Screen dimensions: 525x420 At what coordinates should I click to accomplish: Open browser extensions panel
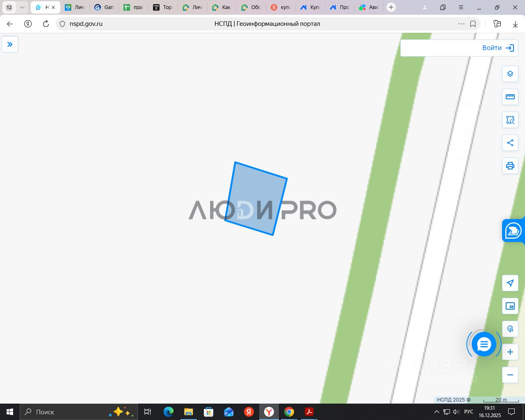[497, 24]
